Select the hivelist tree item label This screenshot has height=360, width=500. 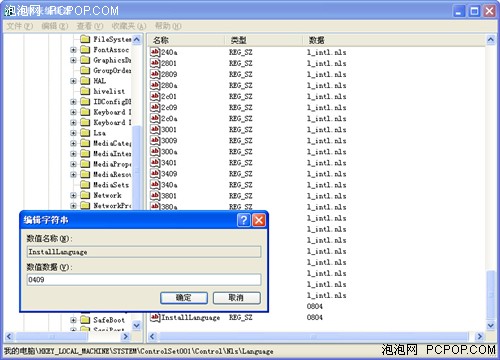[109, 91]
